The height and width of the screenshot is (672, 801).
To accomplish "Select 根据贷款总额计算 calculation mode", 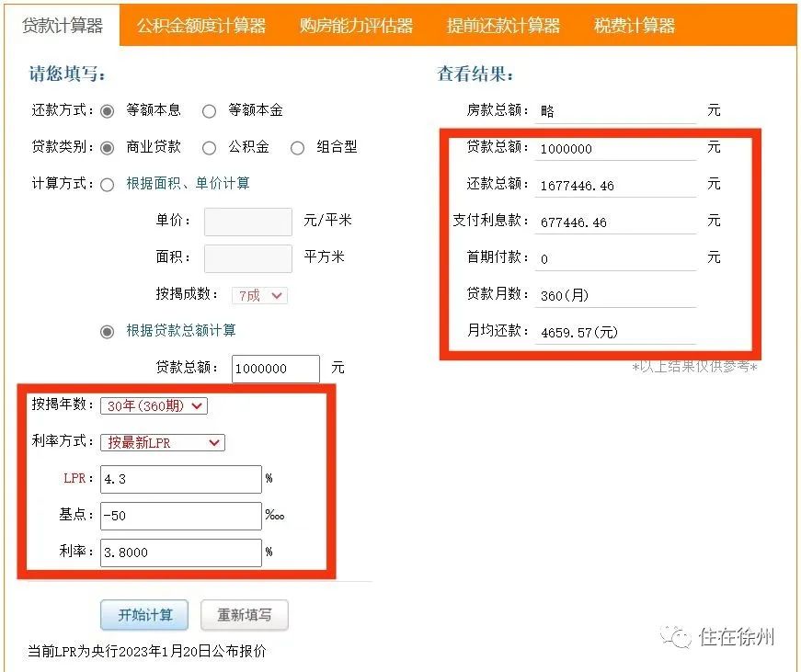I will click(x=108, y=332).
